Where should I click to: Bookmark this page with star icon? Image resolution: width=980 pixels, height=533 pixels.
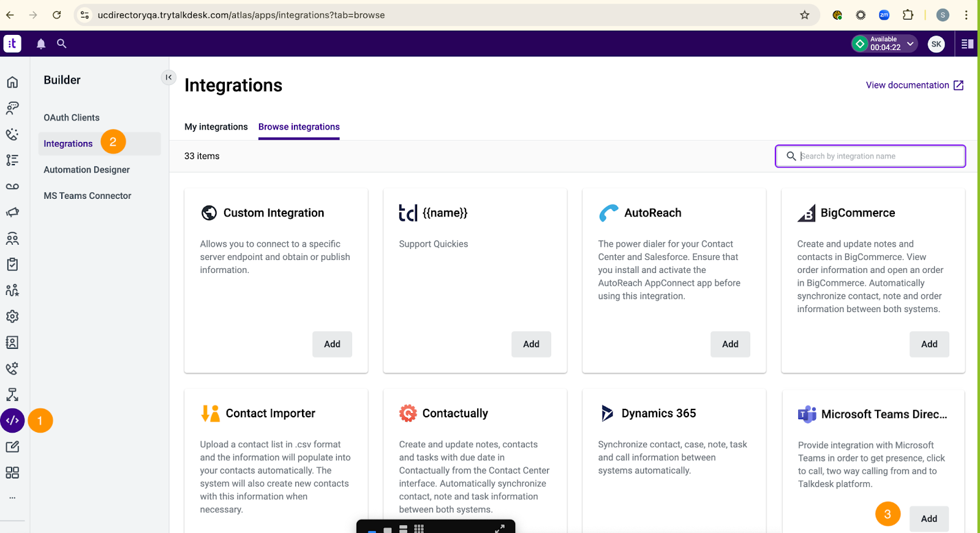[x=805, y=15]
